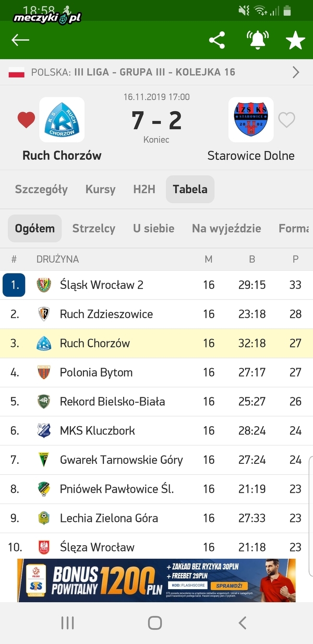313x644 pixels.
Task: Switch to the Szczegóły tab
Action: 41,189
